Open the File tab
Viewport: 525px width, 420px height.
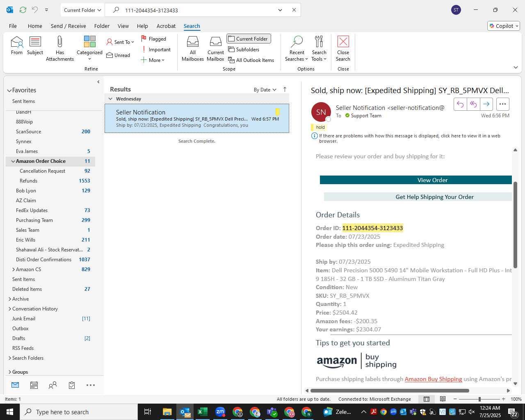tap(13, 26)
